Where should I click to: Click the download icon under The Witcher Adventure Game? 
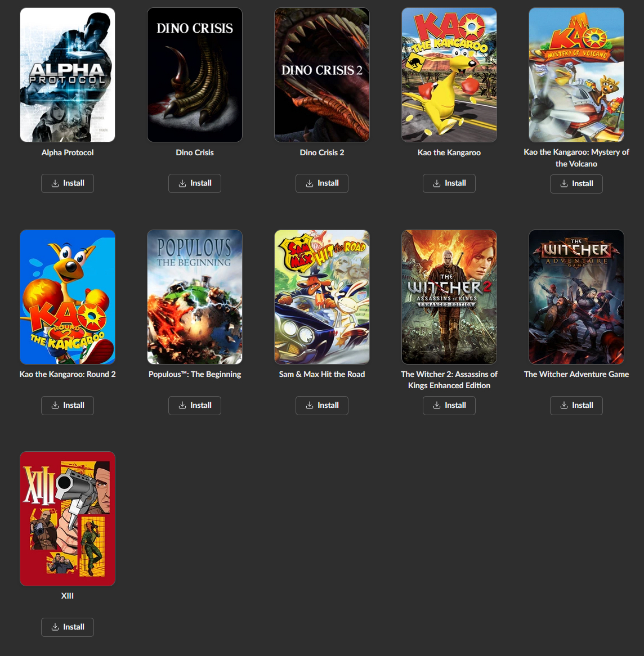coord(564,406)
